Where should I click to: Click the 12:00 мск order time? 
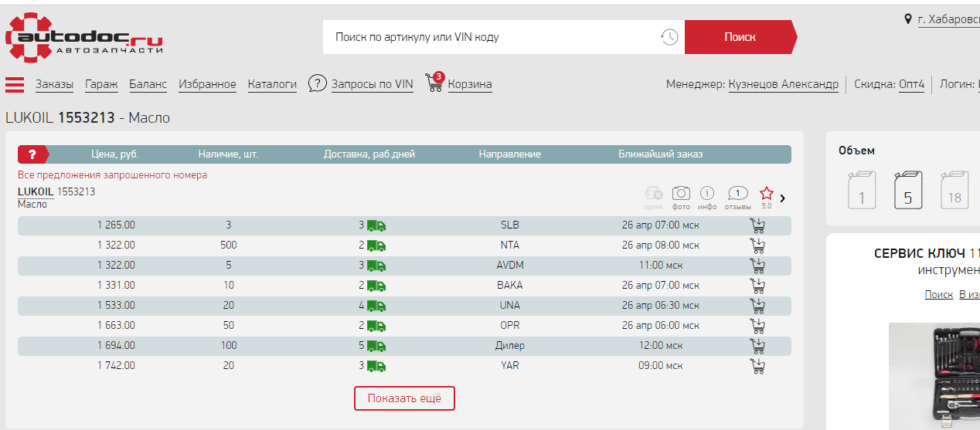pyautogui.click(x=661, y=346)
